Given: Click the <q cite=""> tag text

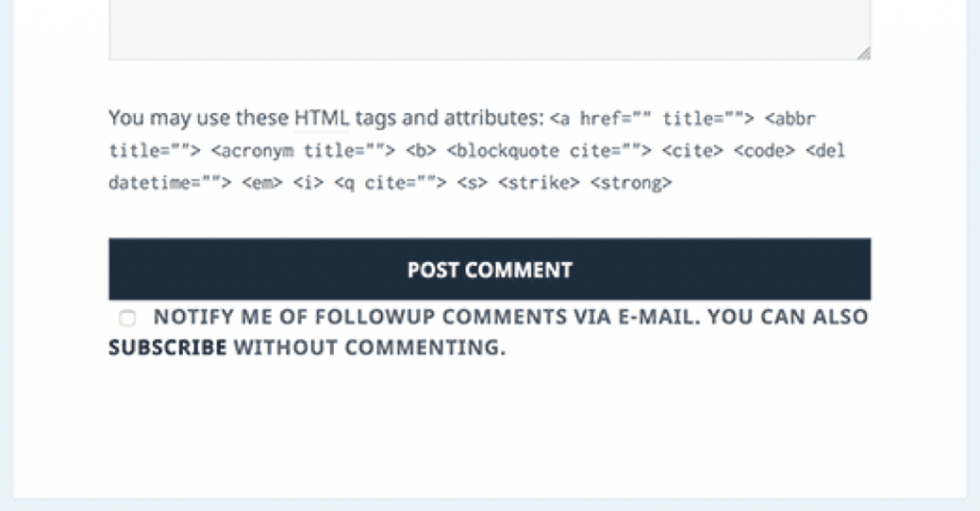Looking at the screenshot, I should tap(390, 183).
